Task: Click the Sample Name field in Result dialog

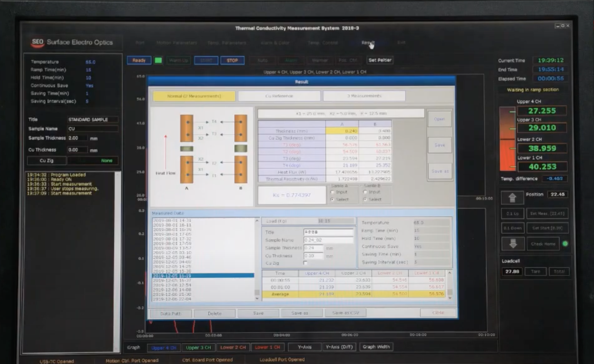Action: tap(328, 241)
